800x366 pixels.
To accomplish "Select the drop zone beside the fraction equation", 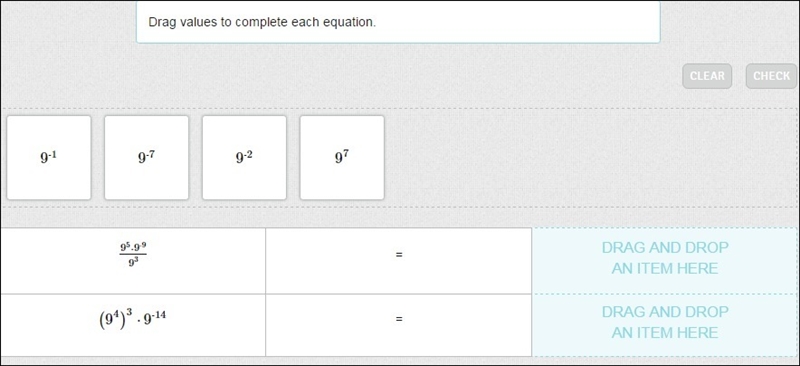I will tap(665, 260).
